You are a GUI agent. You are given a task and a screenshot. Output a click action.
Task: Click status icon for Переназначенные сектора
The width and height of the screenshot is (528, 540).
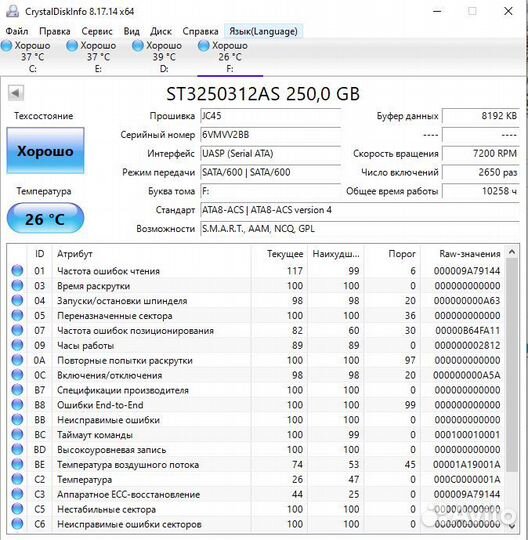point(17,315)
